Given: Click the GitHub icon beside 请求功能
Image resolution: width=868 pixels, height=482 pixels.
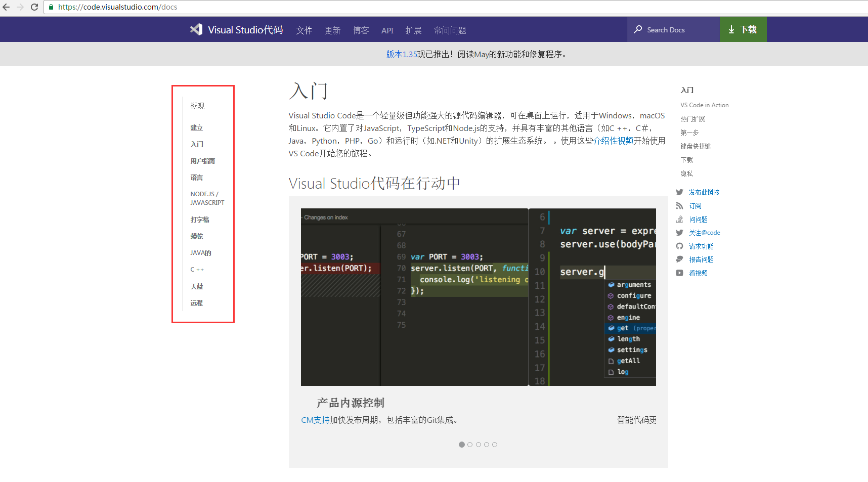Looking at the screenshot, I should coord(679,246).
